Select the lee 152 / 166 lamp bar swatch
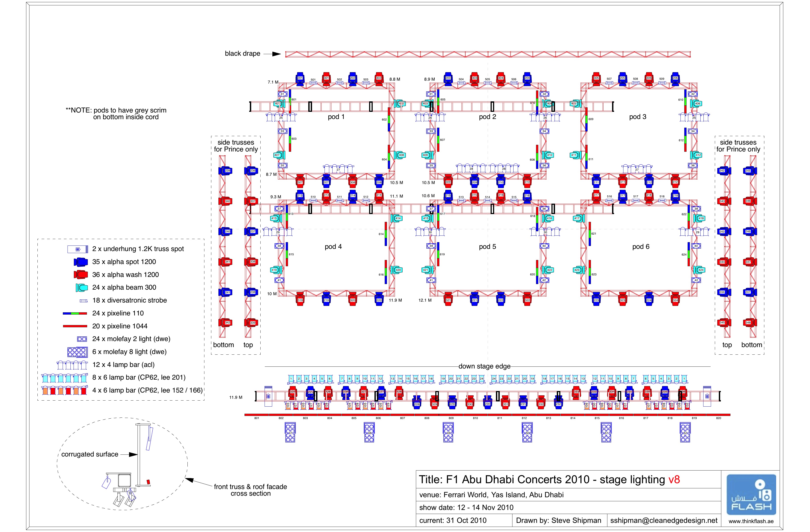The image size is (810, 532). [65, 391]
